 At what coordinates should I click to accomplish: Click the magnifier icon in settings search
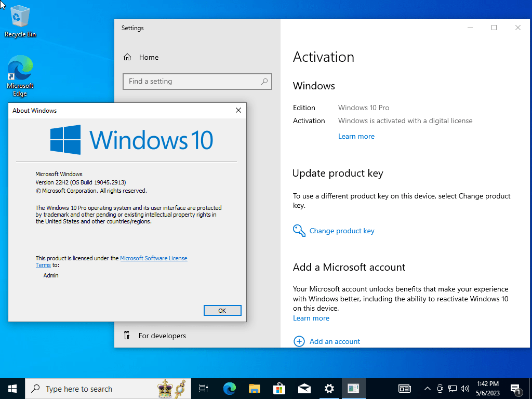(x=264, y=82)
